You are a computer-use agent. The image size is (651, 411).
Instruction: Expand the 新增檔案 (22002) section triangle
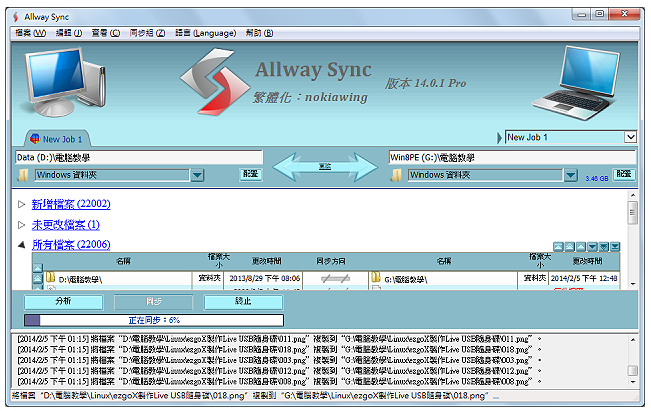[x=22, y=204]
